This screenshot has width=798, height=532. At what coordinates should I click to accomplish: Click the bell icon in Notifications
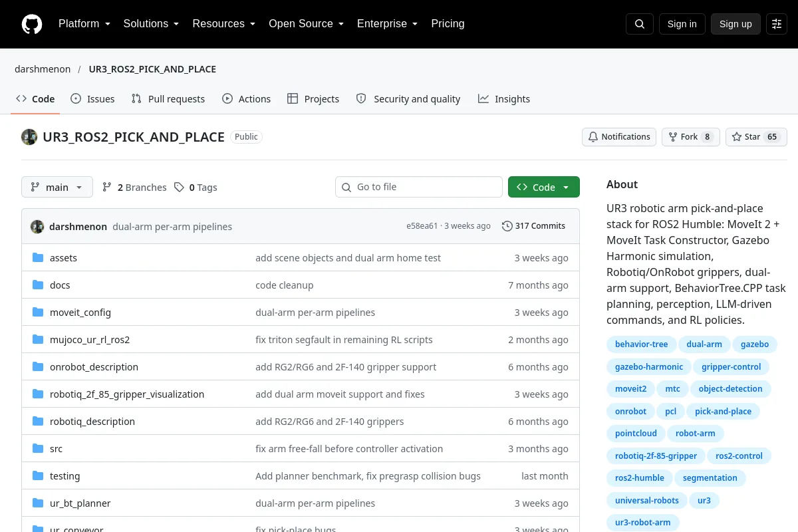tap(593, 137)
